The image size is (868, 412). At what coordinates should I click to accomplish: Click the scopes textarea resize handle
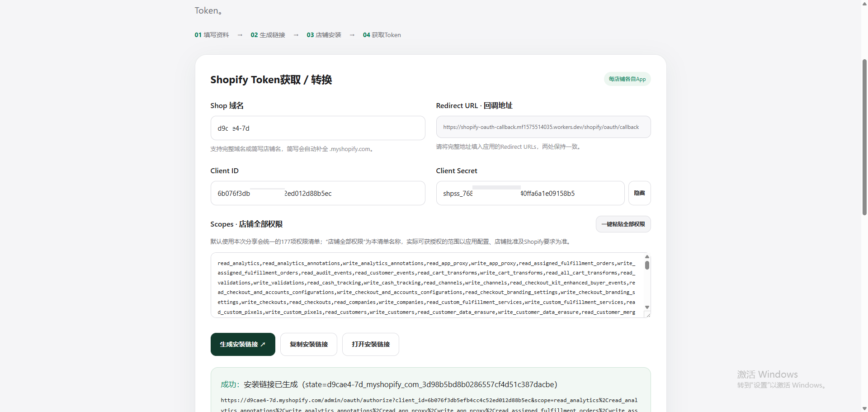tap(647, 315)
